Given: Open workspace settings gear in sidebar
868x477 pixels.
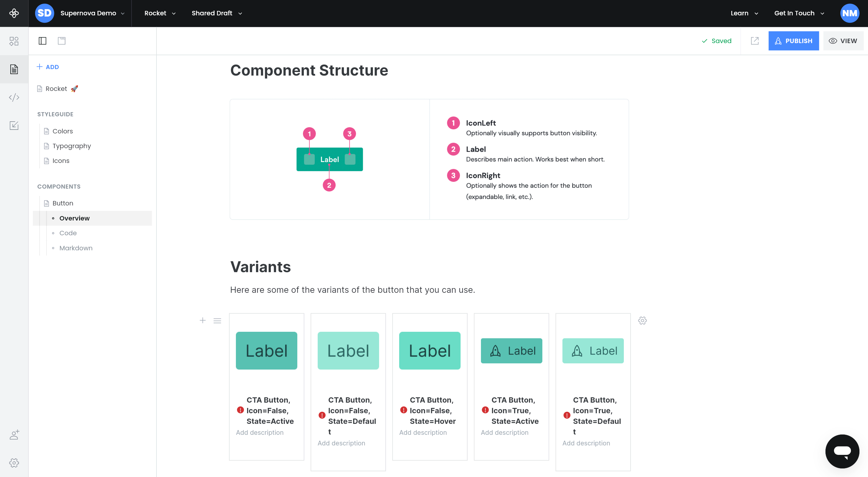Looking at the screenshot, I should 14,463.
